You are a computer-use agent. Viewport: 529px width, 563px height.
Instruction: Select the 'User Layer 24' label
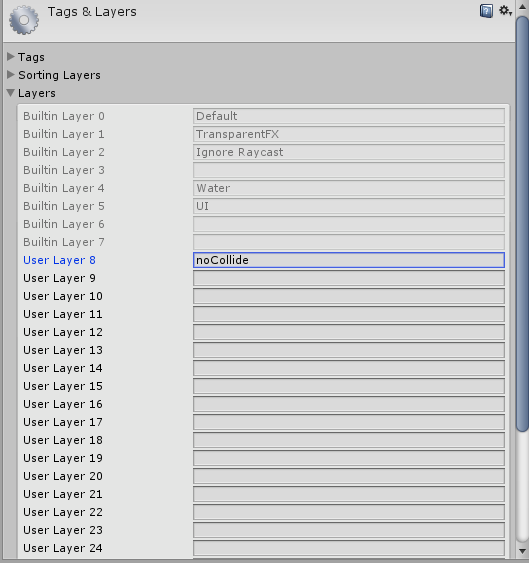63,548
